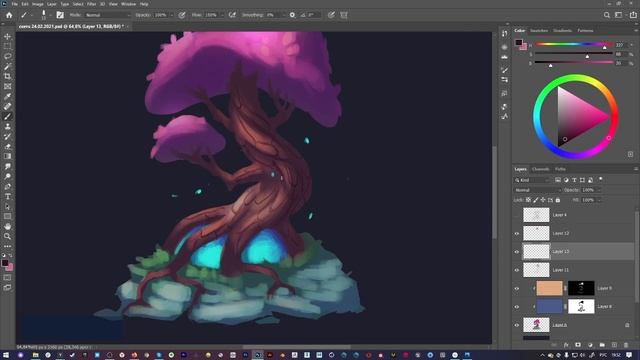Screen dimensions: 640x360
Task: Open the Window menu
Action: click(128, 4)
